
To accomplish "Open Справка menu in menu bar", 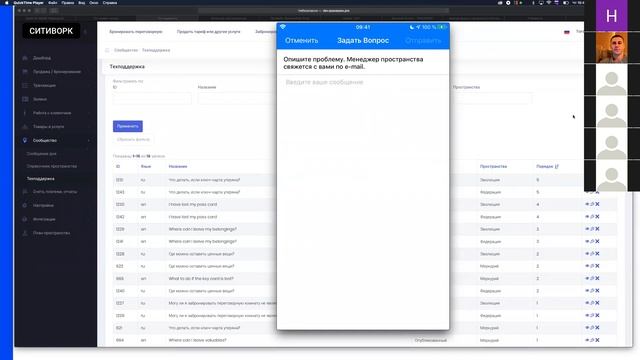I will click(110, 3).
